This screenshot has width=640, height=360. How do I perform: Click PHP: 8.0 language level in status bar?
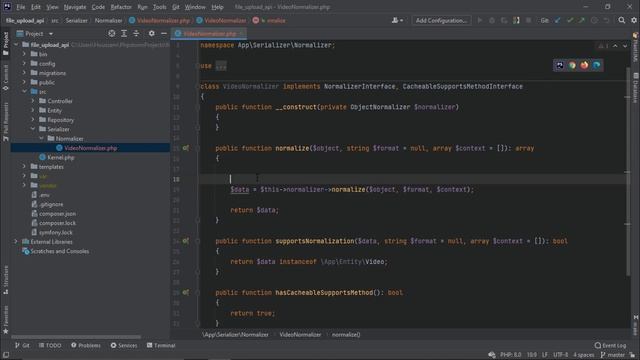(511, 355)
